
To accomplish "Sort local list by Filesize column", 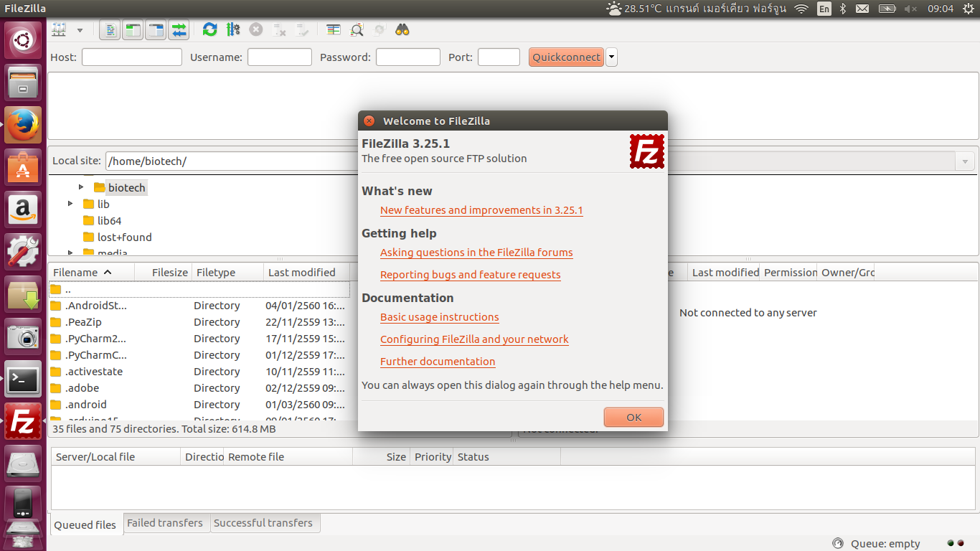I will point(164,273).
